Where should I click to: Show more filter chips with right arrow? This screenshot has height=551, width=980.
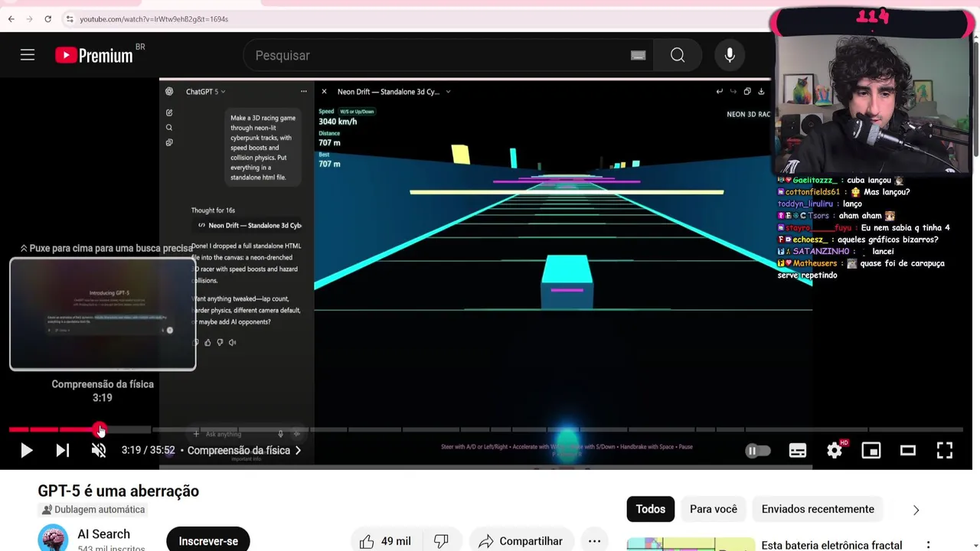point(916,510)
